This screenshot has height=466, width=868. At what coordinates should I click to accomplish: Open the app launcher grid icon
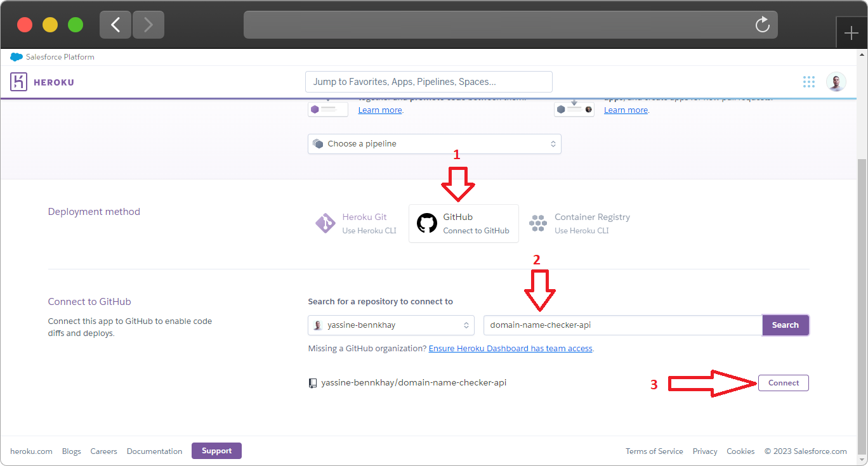point(808,82)
